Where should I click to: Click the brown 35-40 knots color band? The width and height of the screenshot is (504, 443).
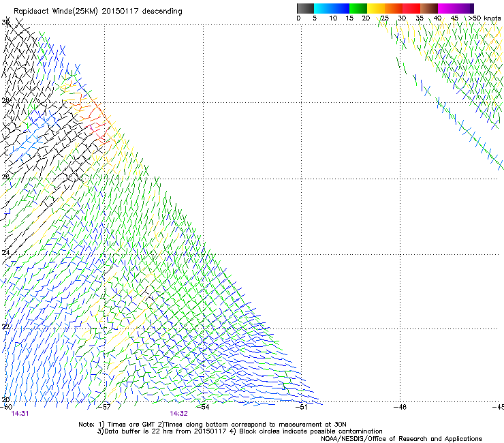pos(429,8)
